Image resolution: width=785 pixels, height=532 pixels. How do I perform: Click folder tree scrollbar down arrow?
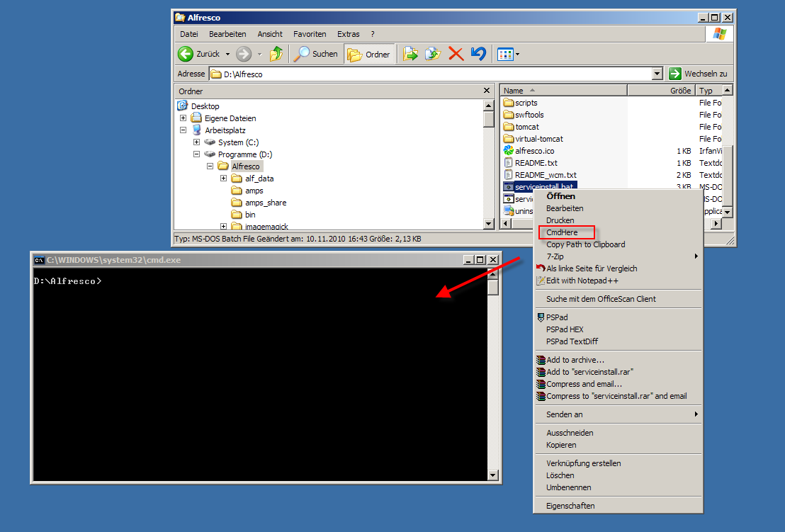[489, 225]
